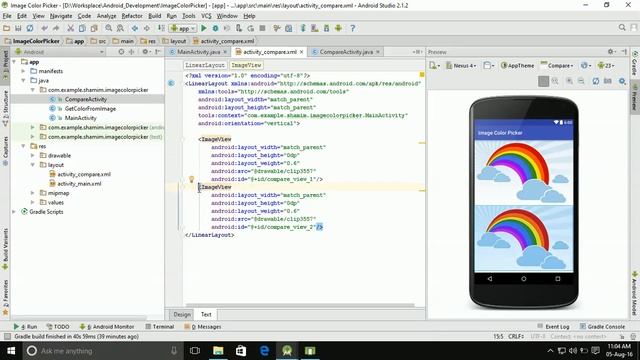640x360 pixels.
Task: Click the Save All toolbar icon
Action: pos(18,28)
